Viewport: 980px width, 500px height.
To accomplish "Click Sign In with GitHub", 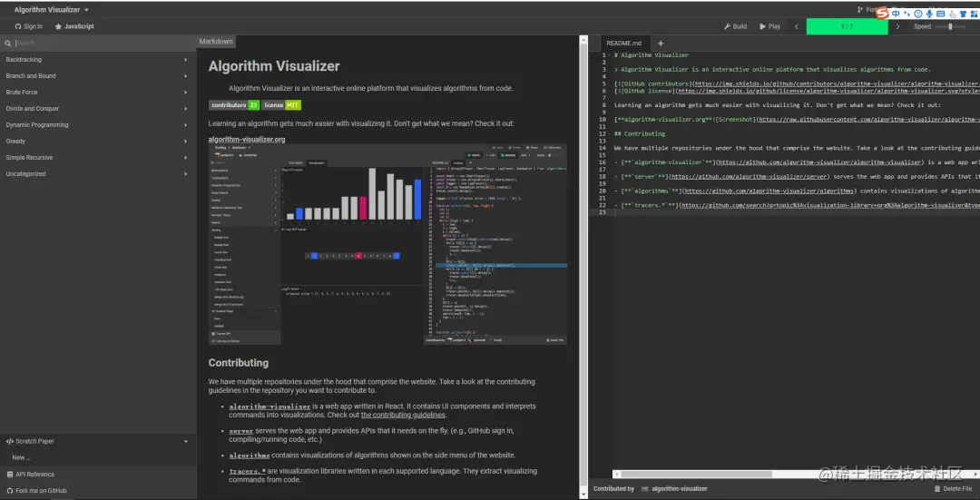I will coord(29,26).
